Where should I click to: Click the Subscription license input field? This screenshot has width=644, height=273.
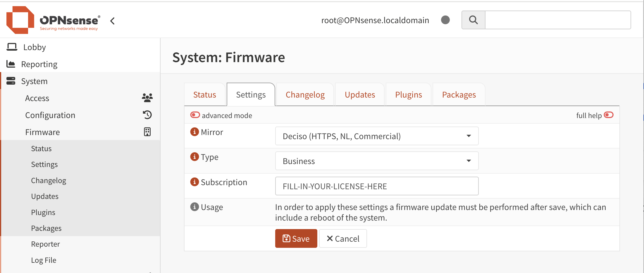[376, 186]
